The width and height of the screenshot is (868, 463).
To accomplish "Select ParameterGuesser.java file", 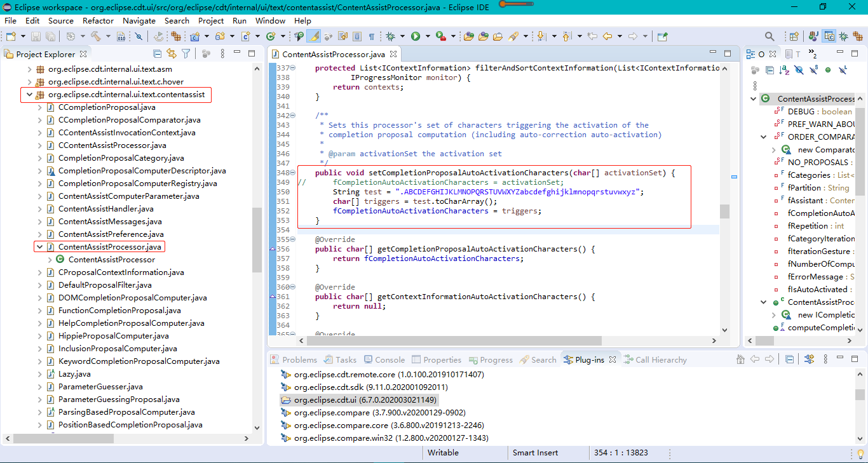I will (100, 387).
